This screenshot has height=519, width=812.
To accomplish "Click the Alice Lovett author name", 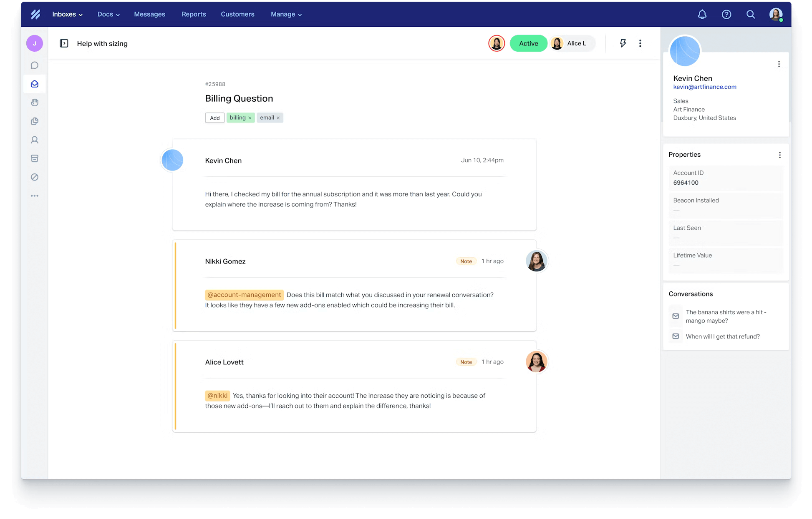I will (x=224, y=363).
